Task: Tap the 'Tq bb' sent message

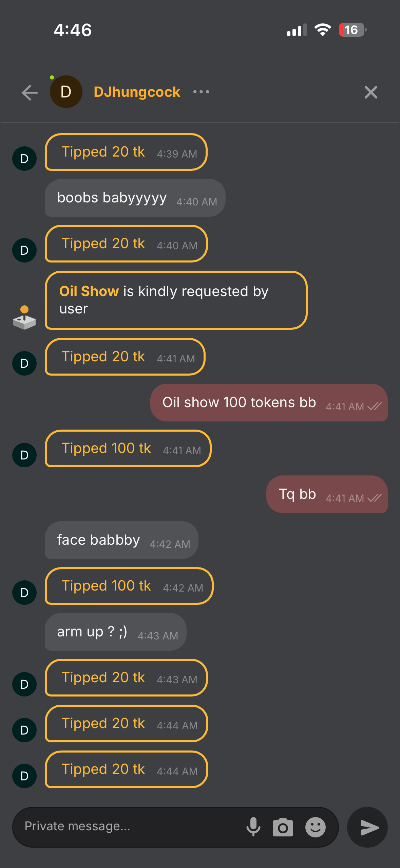Action: pos(327,494)
